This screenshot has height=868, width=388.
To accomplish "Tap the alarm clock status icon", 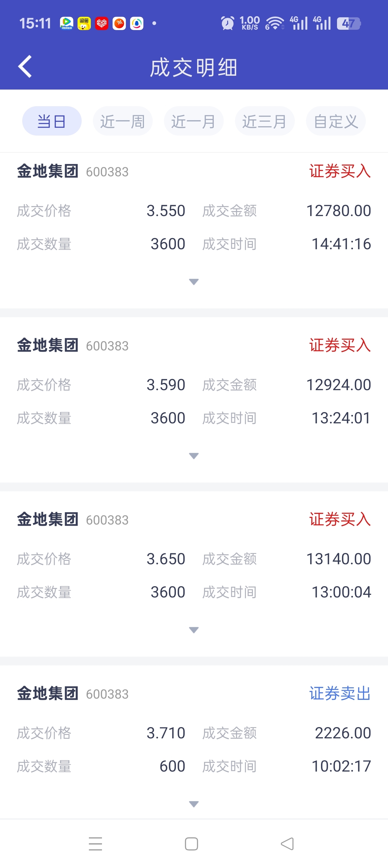I will pyautogui.click(x=227, y=23).
